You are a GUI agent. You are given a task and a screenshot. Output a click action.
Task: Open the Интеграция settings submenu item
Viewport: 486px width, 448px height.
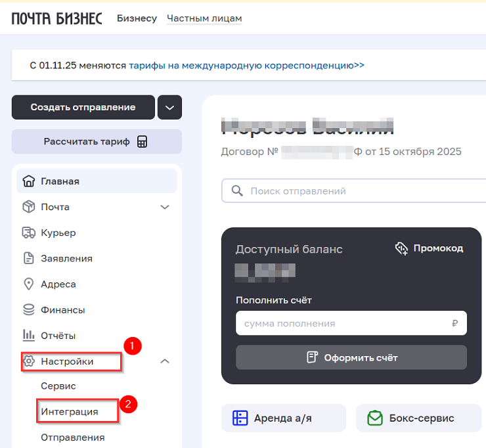click(x=70, y=412)
